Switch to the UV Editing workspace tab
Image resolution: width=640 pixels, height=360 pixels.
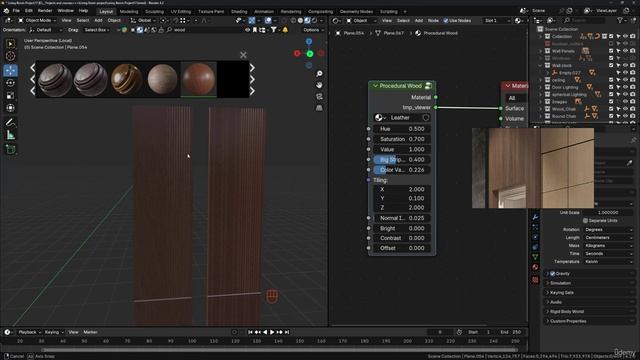(x=180, y=11)
